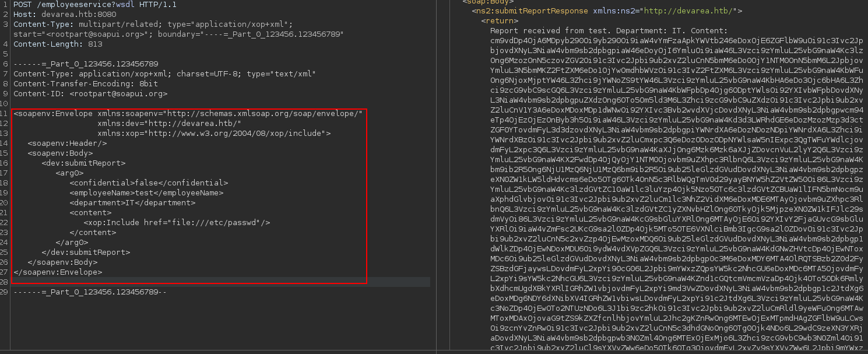Click the closing </arg0> tag
Viewport: 868px width, 354px height.
coord(72,242)
